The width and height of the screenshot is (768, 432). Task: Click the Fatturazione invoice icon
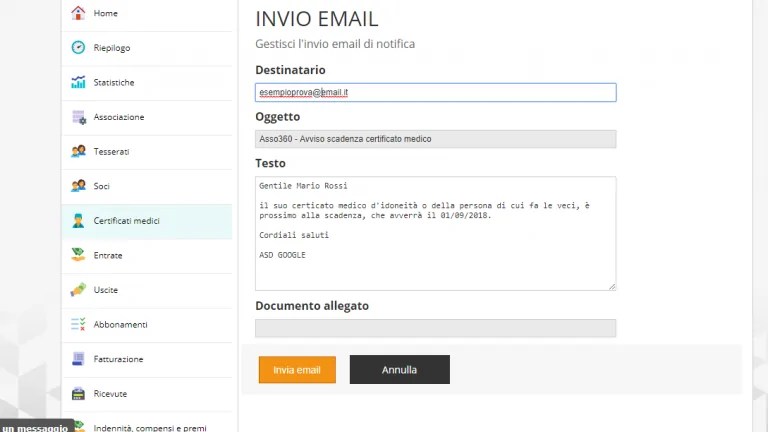point(78,359)
